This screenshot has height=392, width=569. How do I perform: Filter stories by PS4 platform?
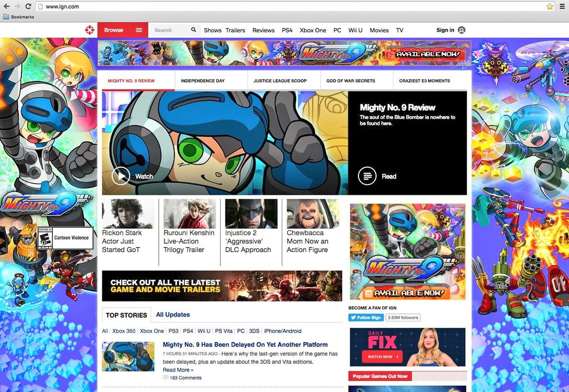pos(188,331)
